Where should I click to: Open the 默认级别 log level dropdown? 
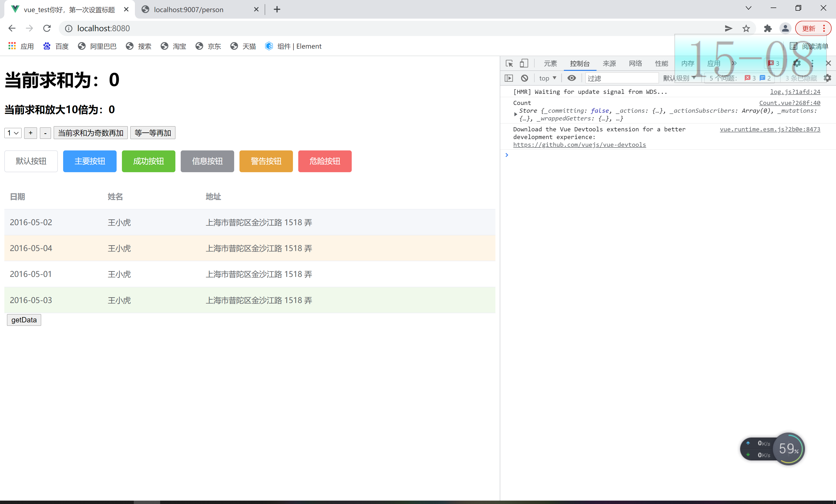(679, 78)
